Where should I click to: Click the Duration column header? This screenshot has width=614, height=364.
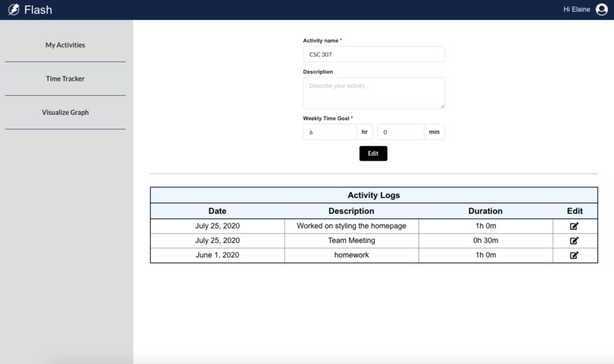tap(485, 211)
